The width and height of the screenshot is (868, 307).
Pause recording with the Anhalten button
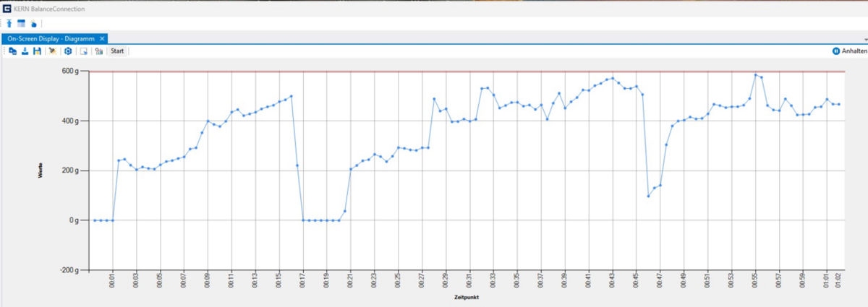click(849, 51)
